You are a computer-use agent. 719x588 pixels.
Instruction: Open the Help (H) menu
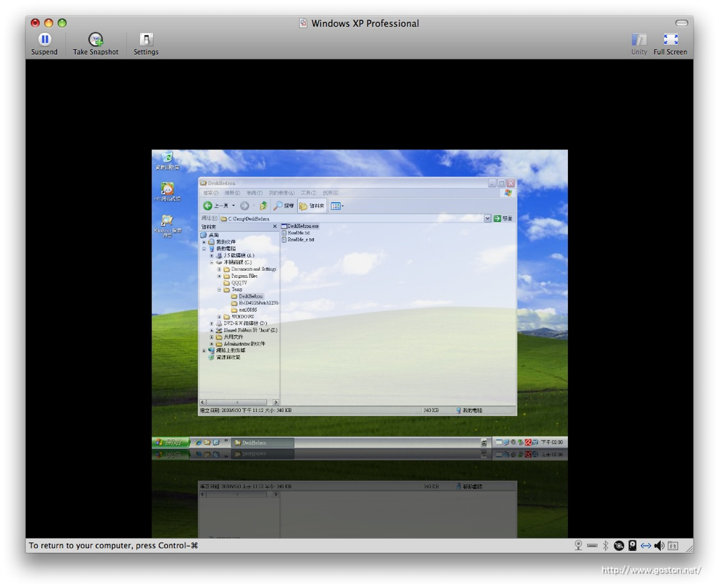pos(331,193)
